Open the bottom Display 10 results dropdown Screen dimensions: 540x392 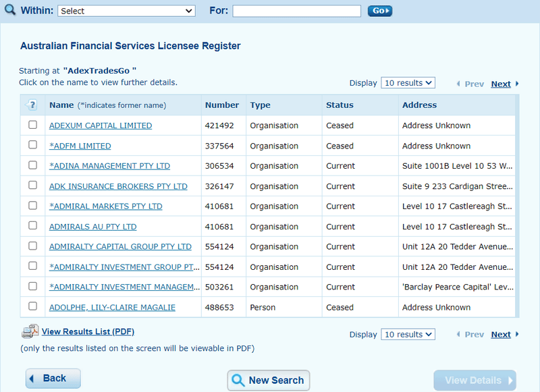click(x=408, y=334)
